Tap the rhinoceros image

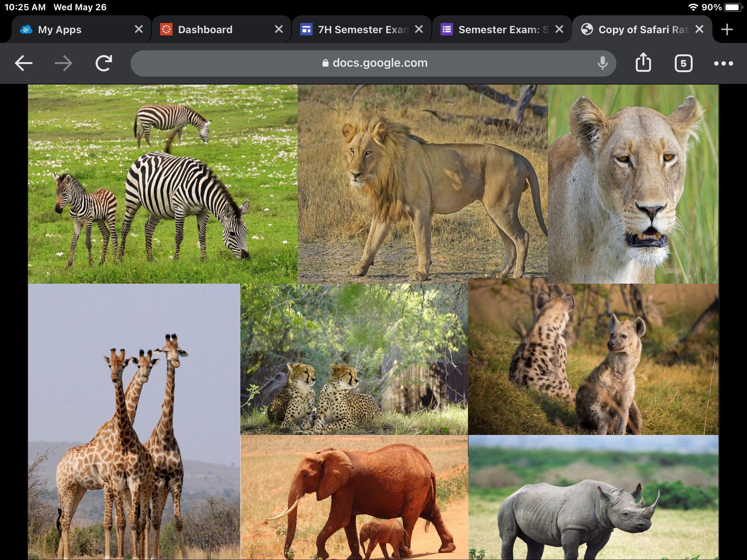(593, 498)
